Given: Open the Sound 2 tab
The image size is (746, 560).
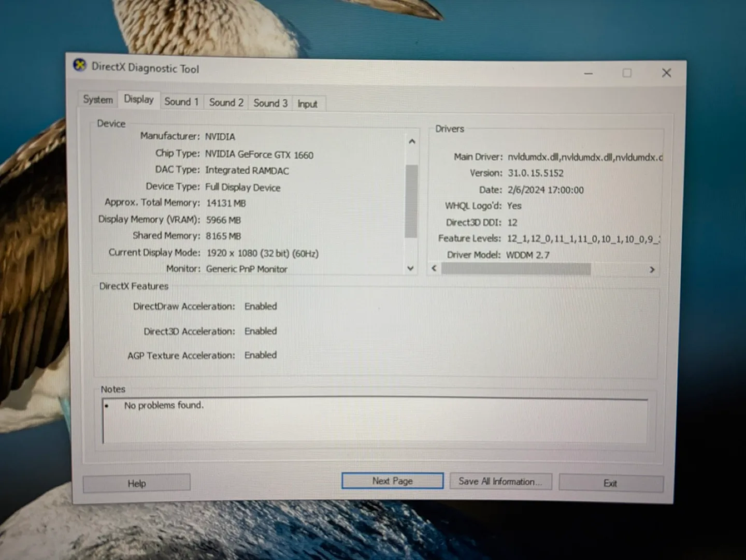Looking at the screenshot, I should point(225,102).
